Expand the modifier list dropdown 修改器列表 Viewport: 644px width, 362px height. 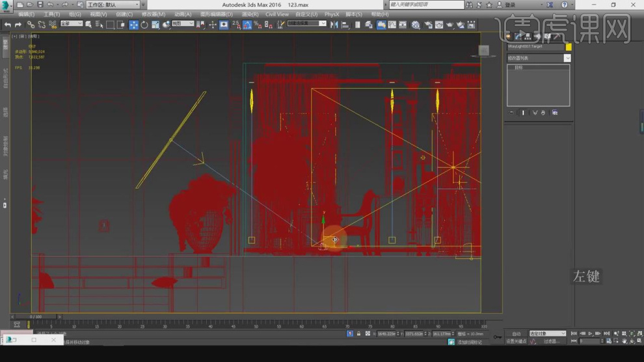pyautogui.click(x=539, y=58)
